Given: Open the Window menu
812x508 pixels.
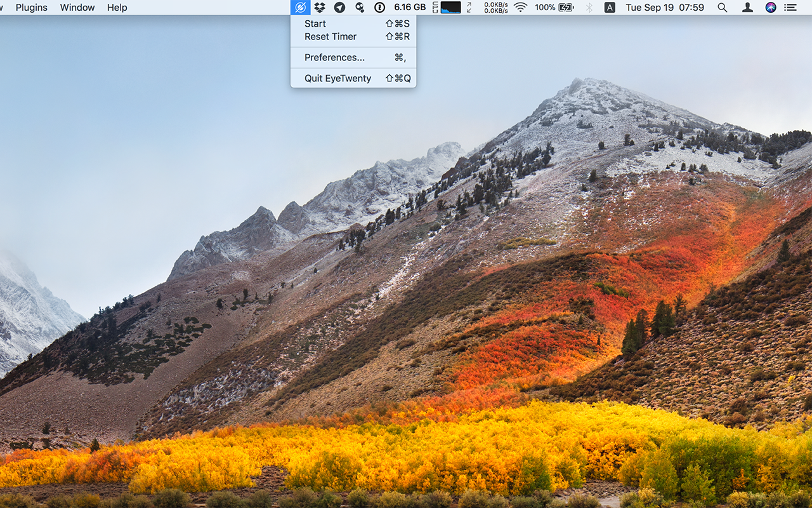Looking at the screenshot, I should [77, 8].
